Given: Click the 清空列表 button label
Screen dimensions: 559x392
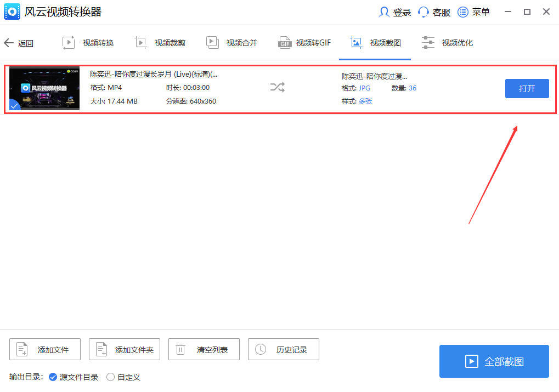Looking at the screenshot, I should click(x=212, y=350).
